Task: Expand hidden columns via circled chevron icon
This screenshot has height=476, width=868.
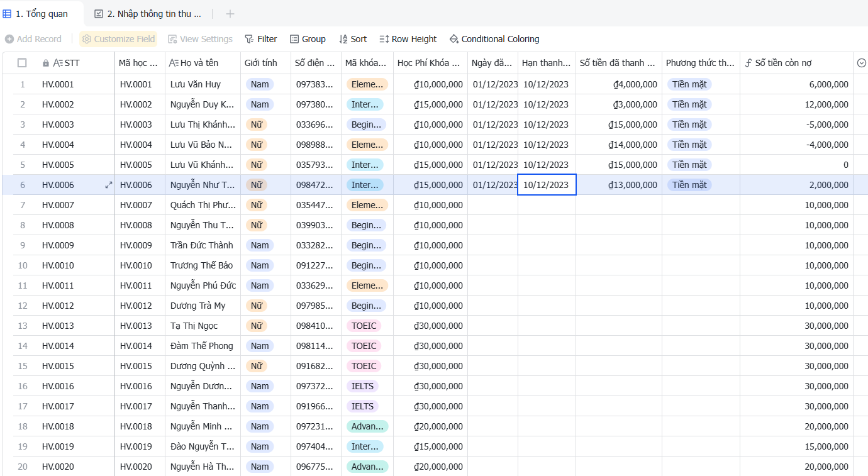Action: click(x=862, y=63)
